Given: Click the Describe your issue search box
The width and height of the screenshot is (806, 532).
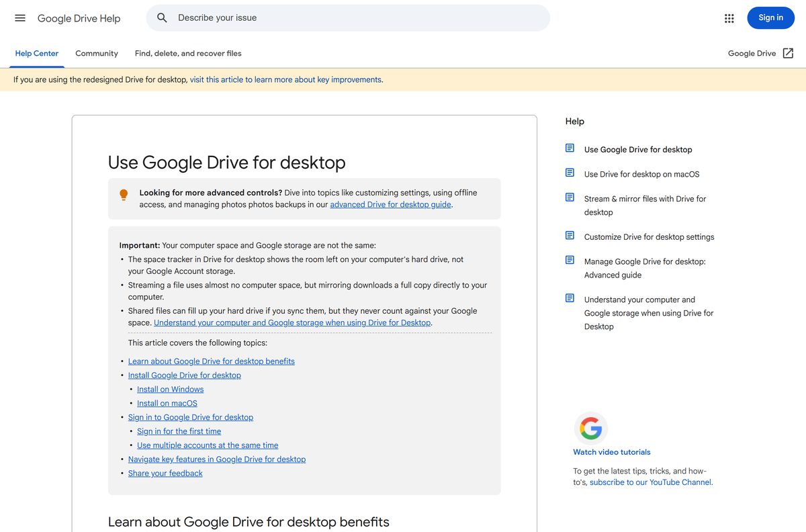Looking at the screenshot, I should pyautogui.click(x=348, y=18).
